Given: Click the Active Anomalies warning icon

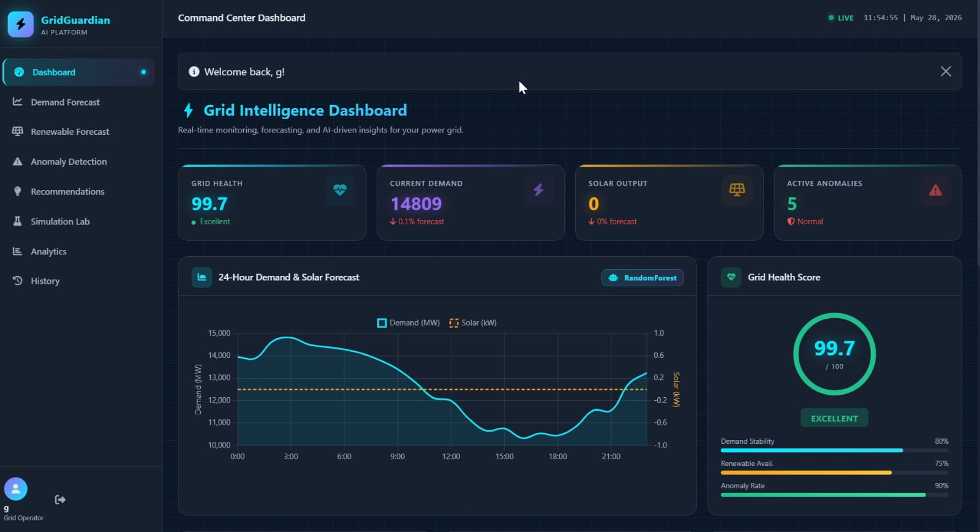Looking at the screenshot, I should (x=935, y=190).
